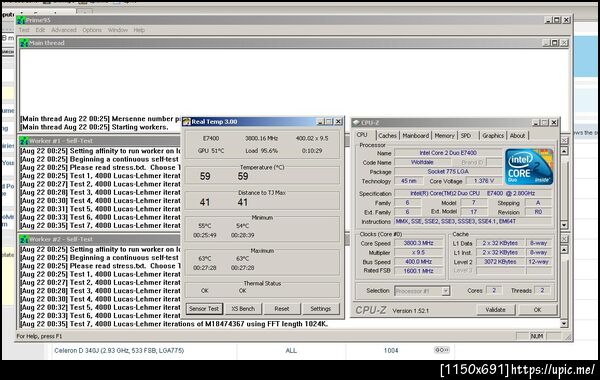600x380 pixels.
Task: Open Settings in Real Temp
Action: [x=320, y=308]
